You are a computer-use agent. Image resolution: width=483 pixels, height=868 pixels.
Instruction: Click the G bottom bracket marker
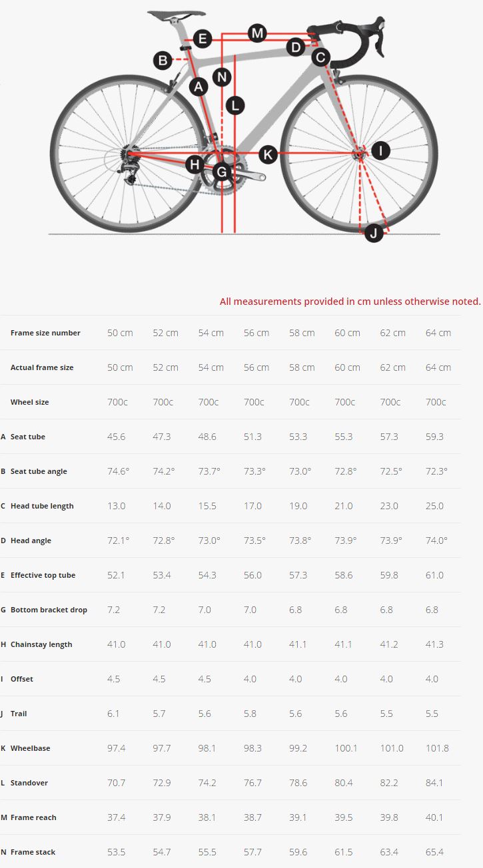click(221, 173)
